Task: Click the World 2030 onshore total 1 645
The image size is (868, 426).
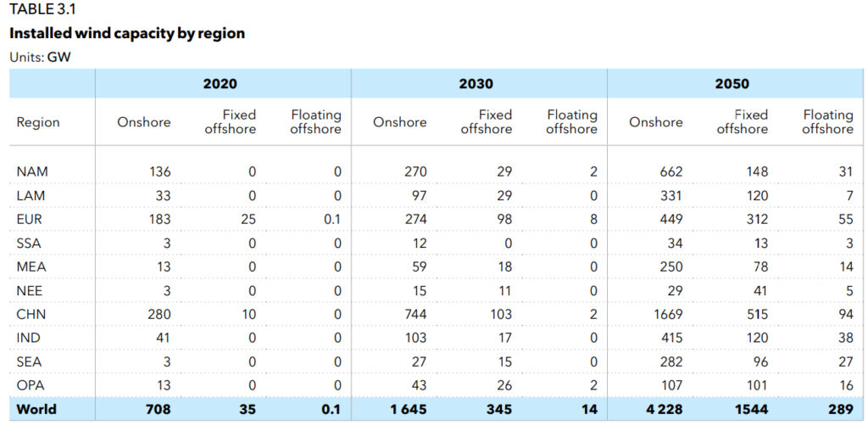Action: click(407, 409)
